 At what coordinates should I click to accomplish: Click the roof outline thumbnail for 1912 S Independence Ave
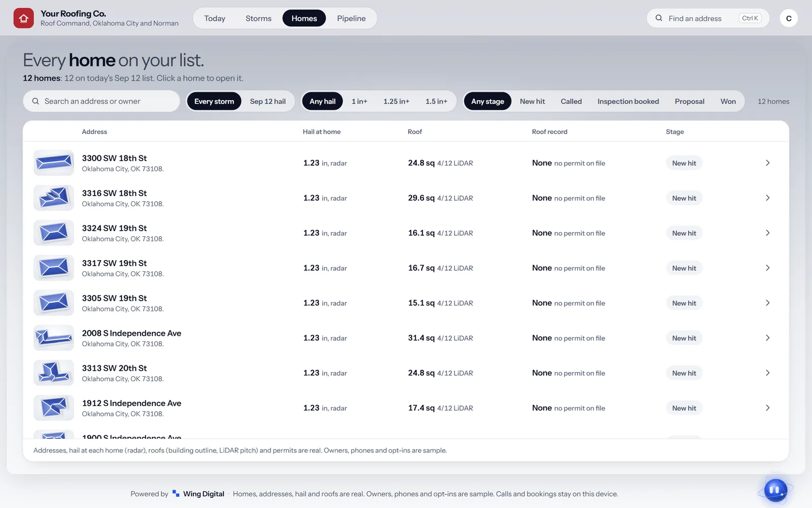point(54,408)
